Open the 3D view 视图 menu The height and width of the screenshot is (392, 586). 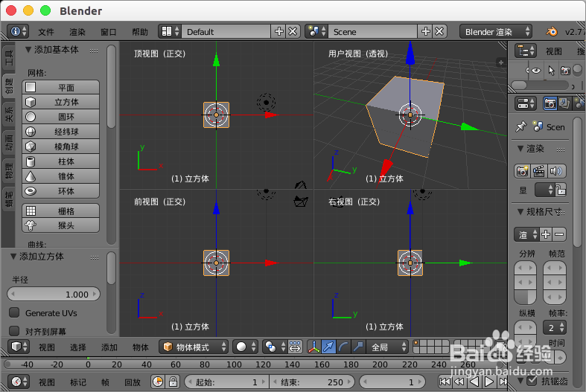[x=47, y=347]
